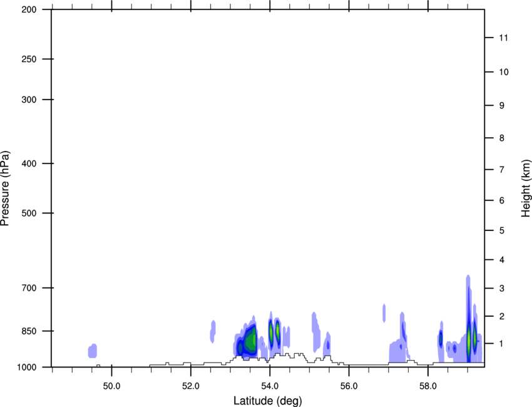Click the isolated light-blue patch near 49.5 latitude
The height and width of the screenshot is (407, 532).
click(93, 351)
